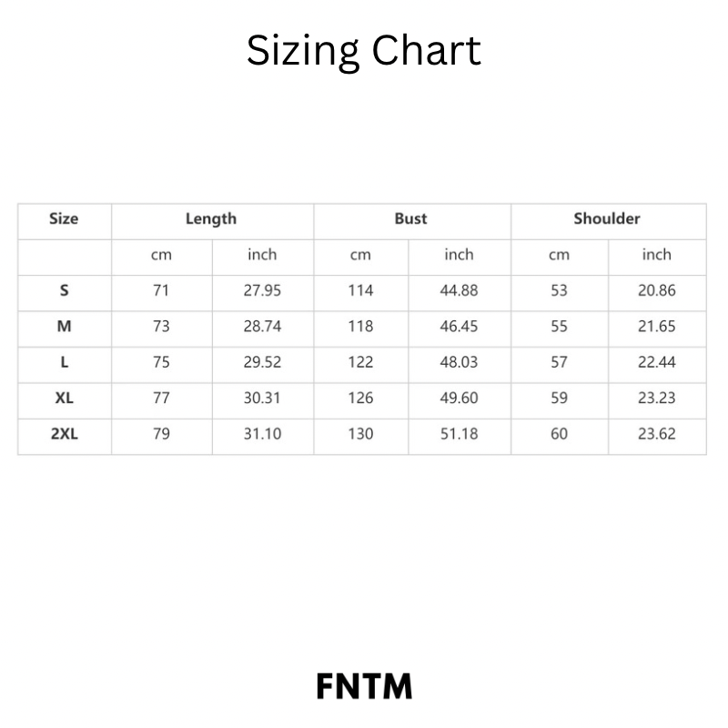
Task: Click the cm subheader under Length
Action: click(x=161, y=255)
